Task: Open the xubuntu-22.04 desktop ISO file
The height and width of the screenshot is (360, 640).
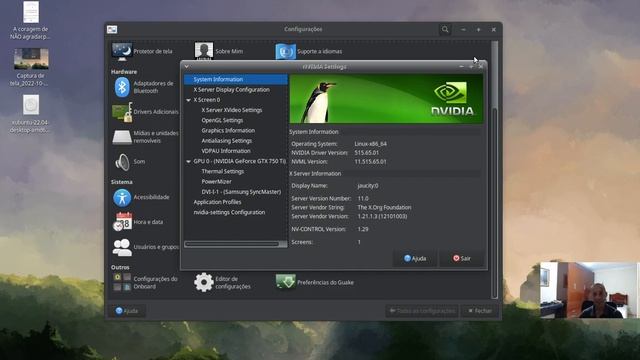Action: pos(31,105)
